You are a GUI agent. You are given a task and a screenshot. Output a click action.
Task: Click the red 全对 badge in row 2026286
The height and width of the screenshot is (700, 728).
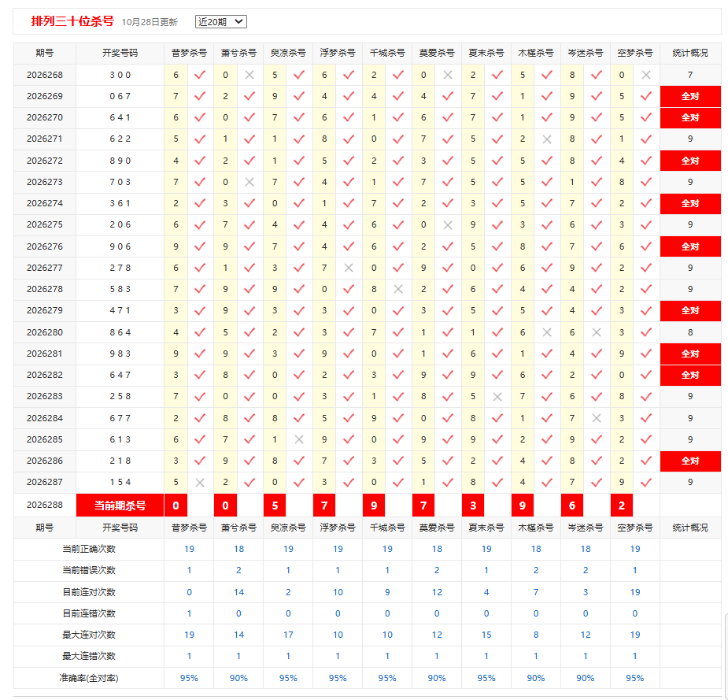pyautogui.click(x=690, y=461)
